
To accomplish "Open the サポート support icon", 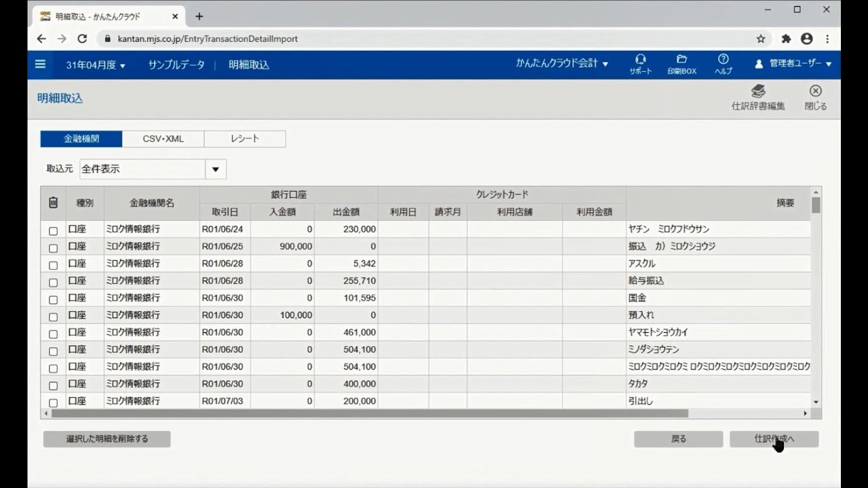I will pos(640,64).
